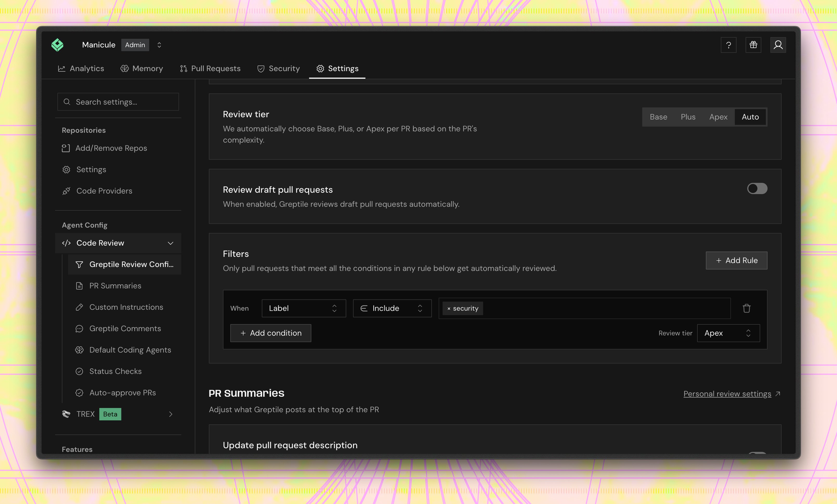
Task: Click into the label values field
Action: pos(584,308)
